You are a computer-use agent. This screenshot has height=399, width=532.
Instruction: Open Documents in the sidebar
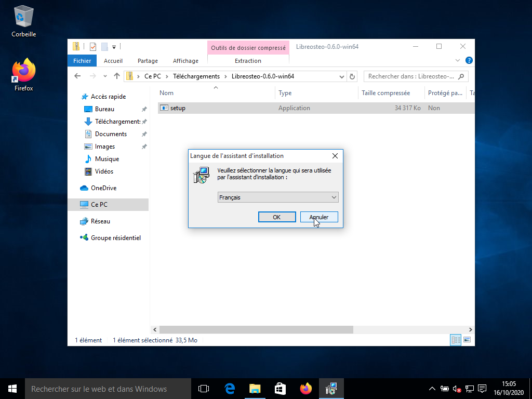111,134
